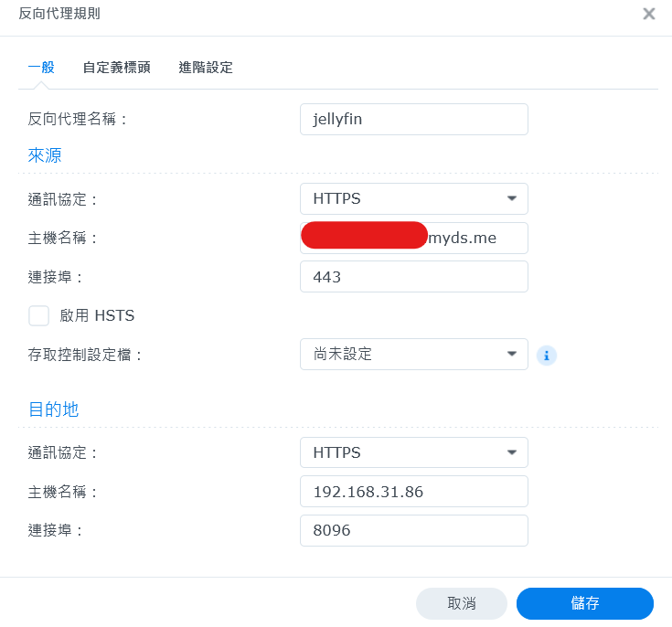Select the 一般 tab
The width and height of the screenshot is (672, 627).
coord(41,68)
